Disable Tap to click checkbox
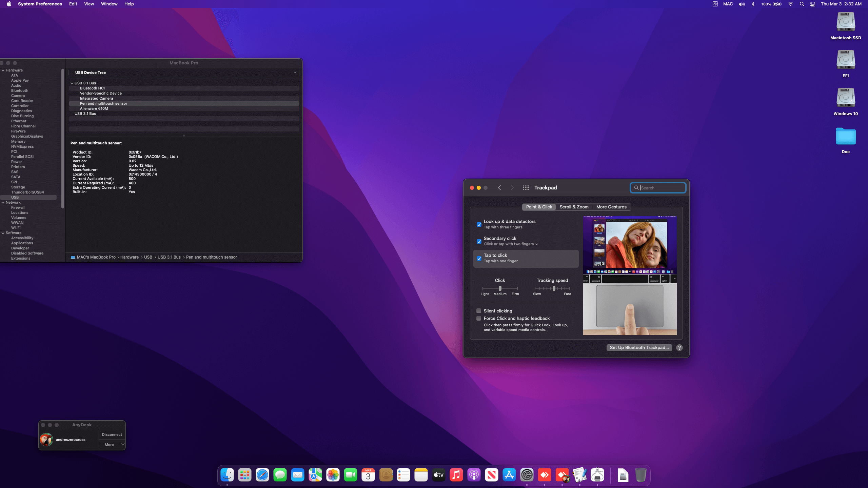The width and height of the screenshot is (868, 488). 479,259
